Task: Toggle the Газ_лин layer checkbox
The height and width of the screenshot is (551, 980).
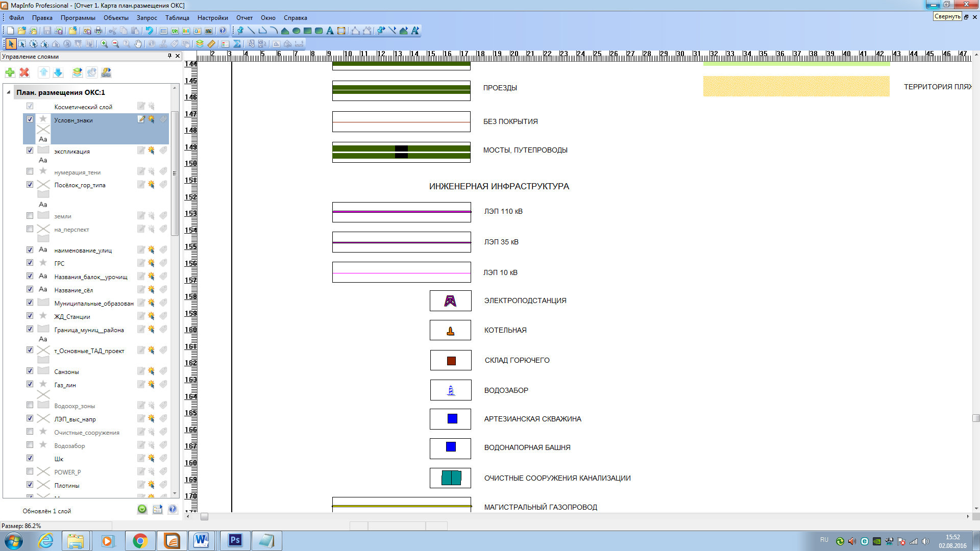Action: coord(30,384)
